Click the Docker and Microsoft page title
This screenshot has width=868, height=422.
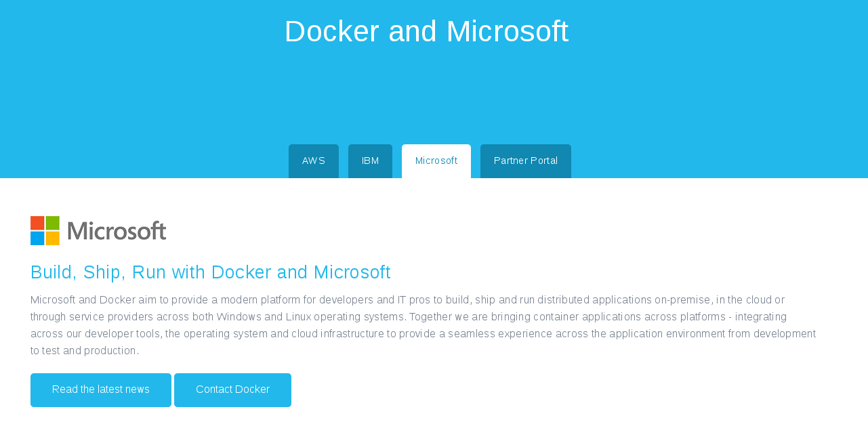426,32
